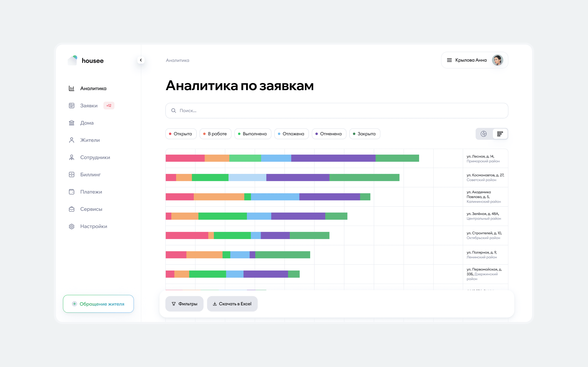Open the Заявки section icon
The height and width of the screenshot is (367, 588).
[71, 106]
